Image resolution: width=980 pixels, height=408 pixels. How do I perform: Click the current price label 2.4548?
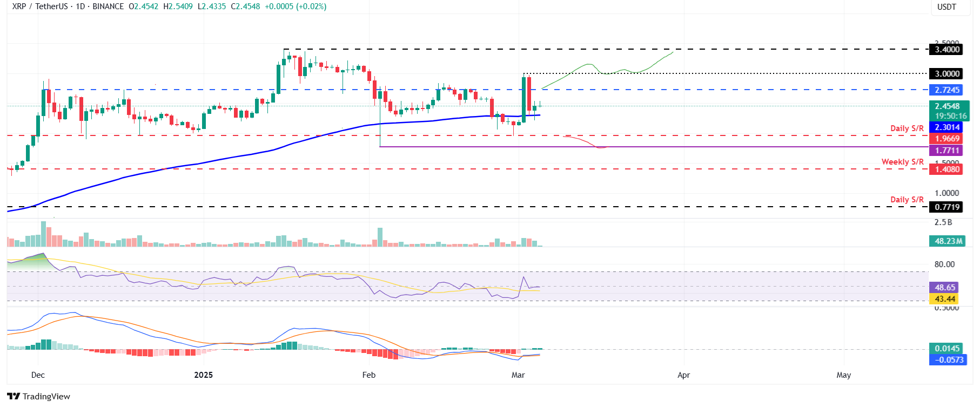click(x=948, y=106)
